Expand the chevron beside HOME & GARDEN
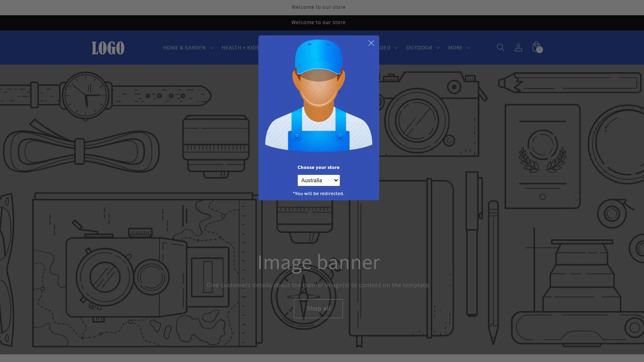Screen dimensions: 644x362 [x=212, y=48]
